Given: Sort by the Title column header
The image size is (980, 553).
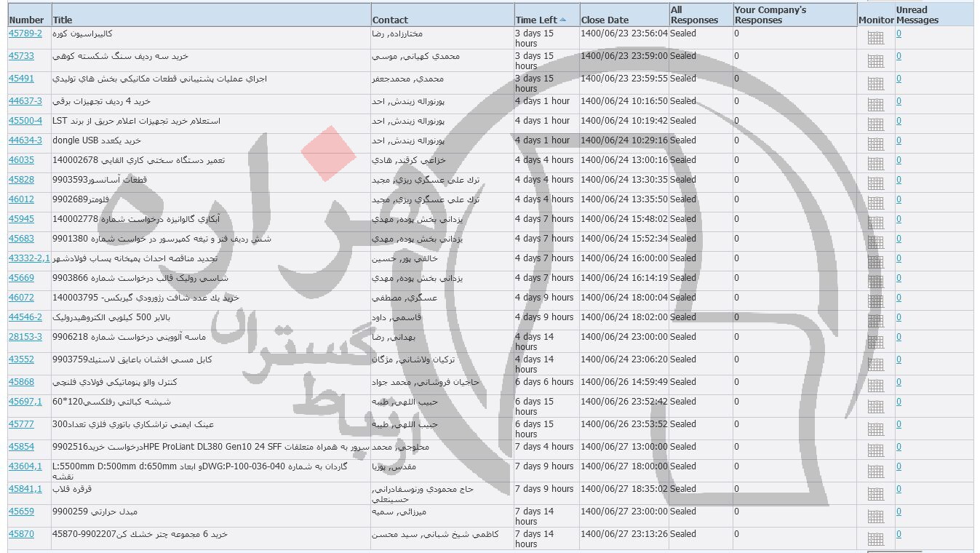Looking at the screenshot, I should click(63, 20).
